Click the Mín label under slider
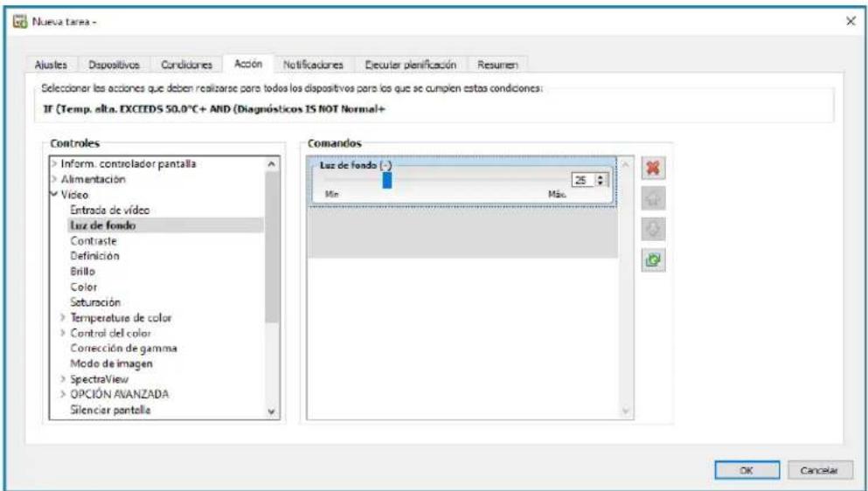 pos(332,194)
